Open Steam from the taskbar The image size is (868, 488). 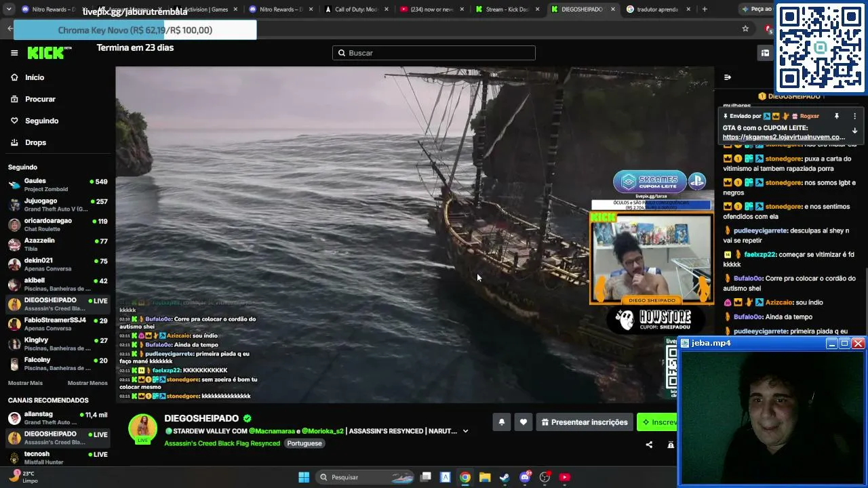(505, 477)
